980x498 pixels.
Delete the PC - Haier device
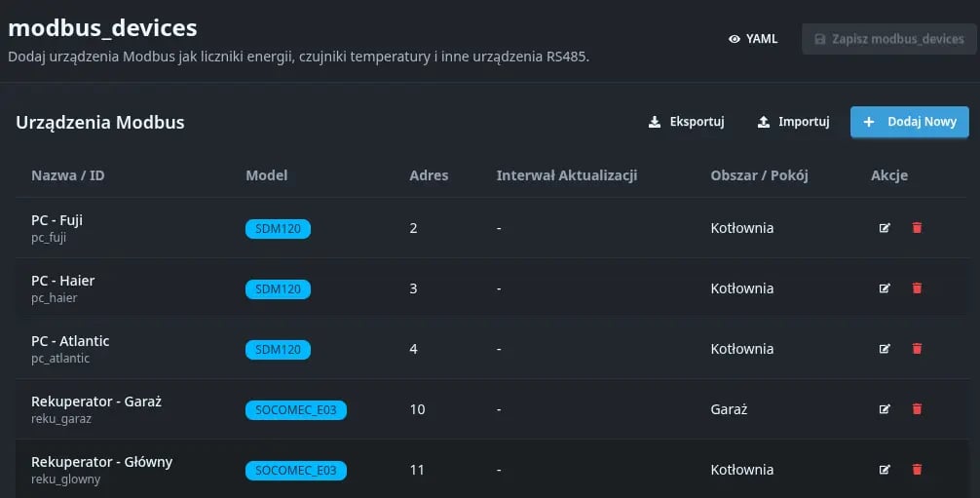(x=917, y=288)
